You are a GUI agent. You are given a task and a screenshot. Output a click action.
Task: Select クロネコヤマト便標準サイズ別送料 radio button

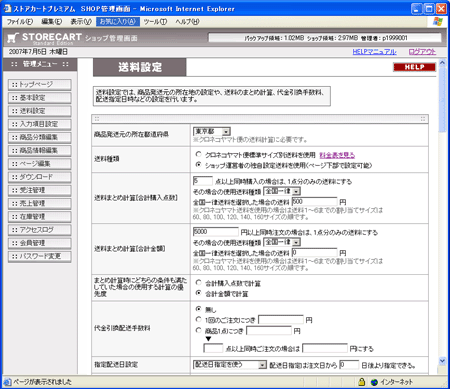199,154
